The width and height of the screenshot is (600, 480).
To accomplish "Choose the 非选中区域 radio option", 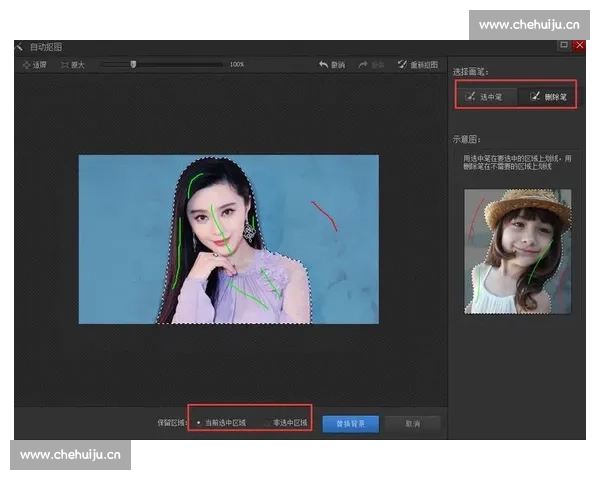I will click(287, 423).
